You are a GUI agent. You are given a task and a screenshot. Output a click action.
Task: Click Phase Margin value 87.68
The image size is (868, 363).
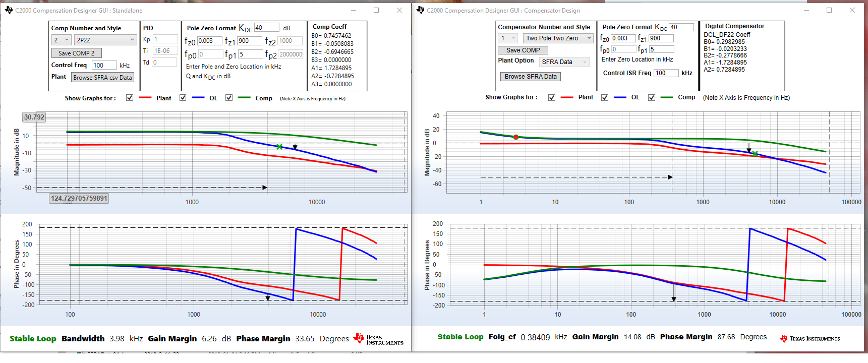point(726,337)
